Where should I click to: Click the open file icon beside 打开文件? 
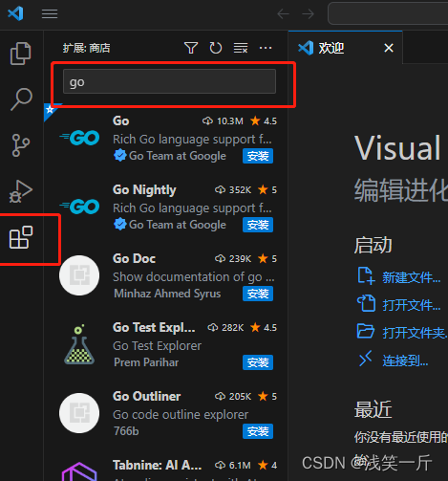[366, 303]
